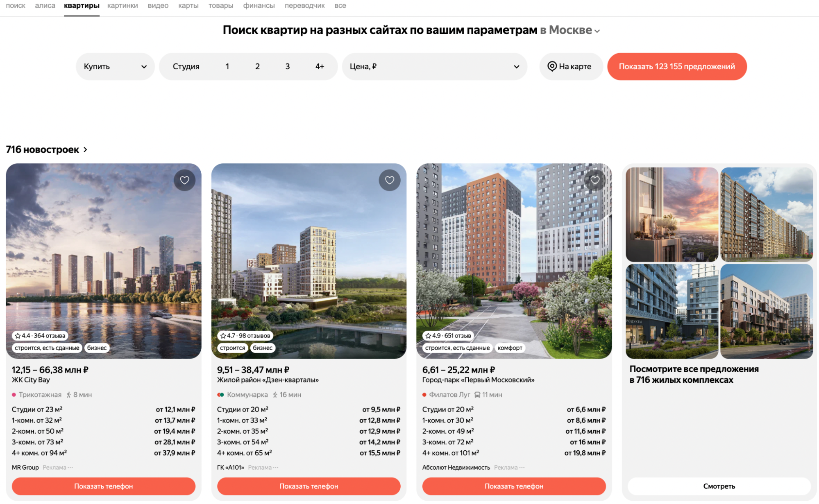The width and height of the screenshot is (819, 504).
Task: Open the sunset balcony building thumbnail
Action: point(672,215)
